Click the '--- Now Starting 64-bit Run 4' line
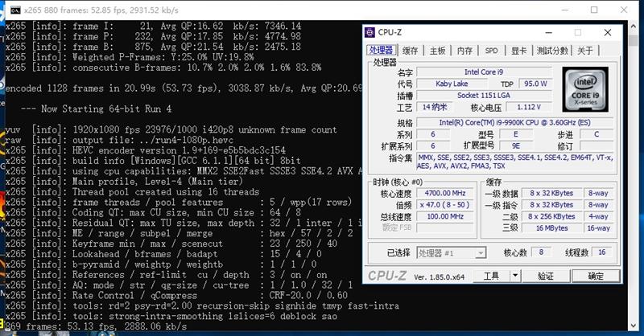Screen dimensions: 644x336 pos(96,109)
